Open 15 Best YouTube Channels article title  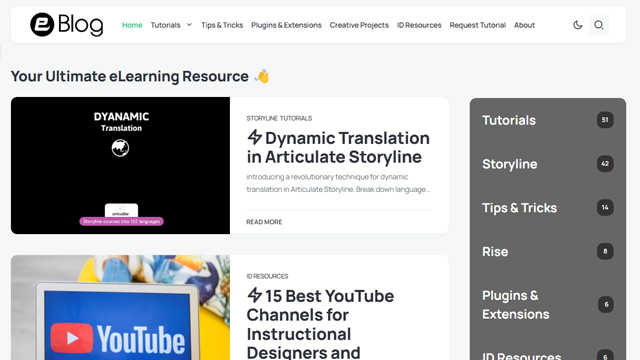pyautogui.click(x=320, y=324)
